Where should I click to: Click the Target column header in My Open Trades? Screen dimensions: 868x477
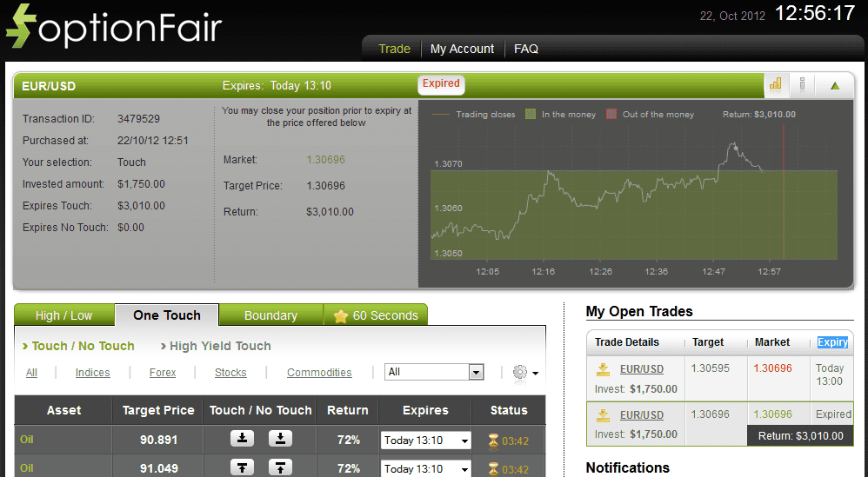click(x=708, y=342)
